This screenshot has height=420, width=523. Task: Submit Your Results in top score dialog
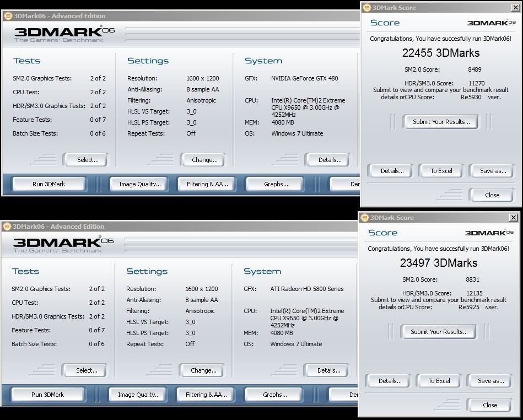click(x=441, y=122)
